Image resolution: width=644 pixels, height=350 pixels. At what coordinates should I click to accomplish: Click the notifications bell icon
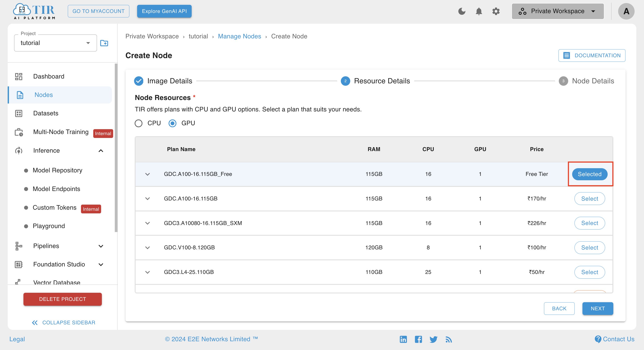point(479,11)
